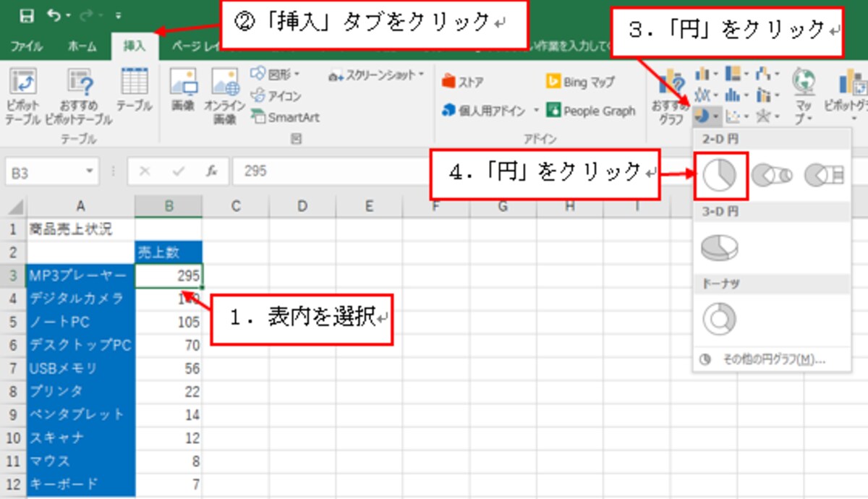This screenshot has width=868, height=499.
Task: Click the People Graph button
Action: [590, 111]
